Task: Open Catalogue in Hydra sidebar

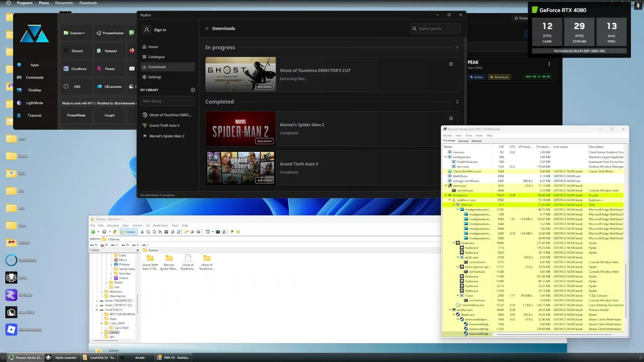Action: (167, 57)
